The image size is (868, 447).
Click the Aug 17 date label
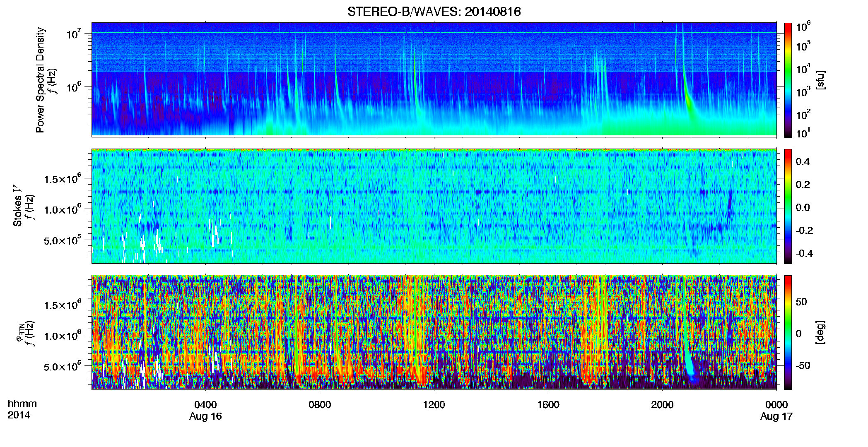click(776, 416)
